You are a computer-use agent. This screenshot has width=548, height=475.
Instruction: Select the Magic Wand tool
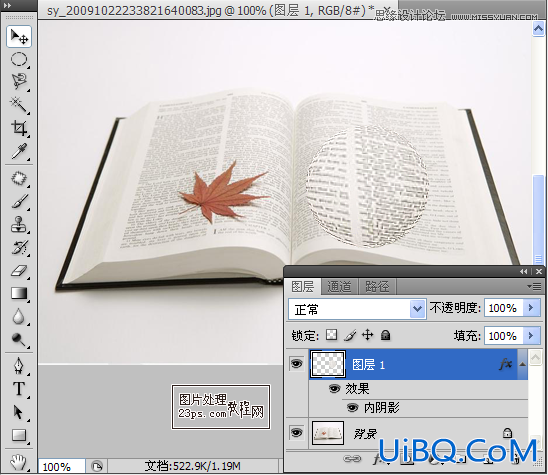pos(19,104)
